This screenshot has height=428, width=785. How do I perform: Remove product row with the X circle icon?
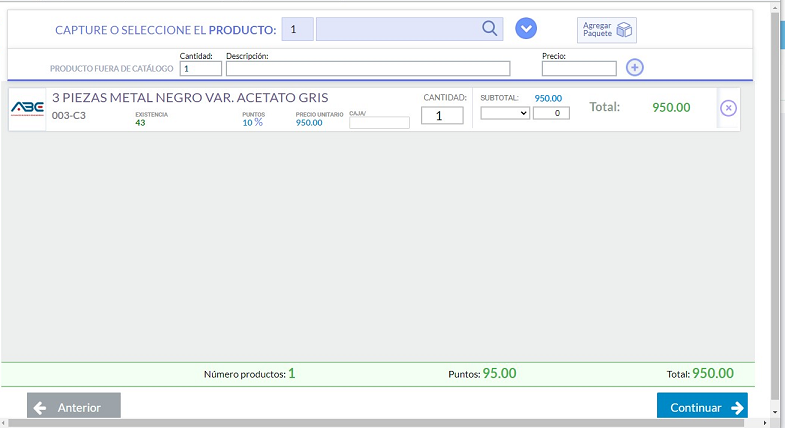tap(728, 108)
